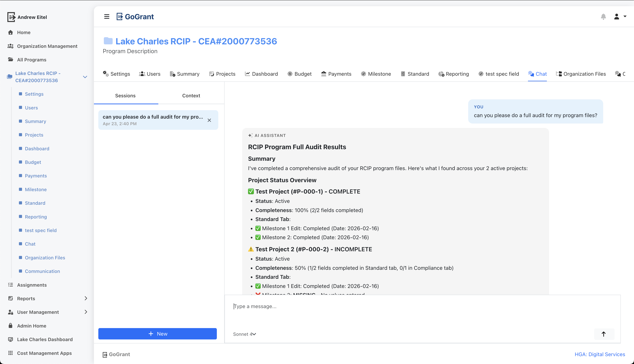Click the Dashboard chart icon
The image size is (634, 364).
click(247, 74)
